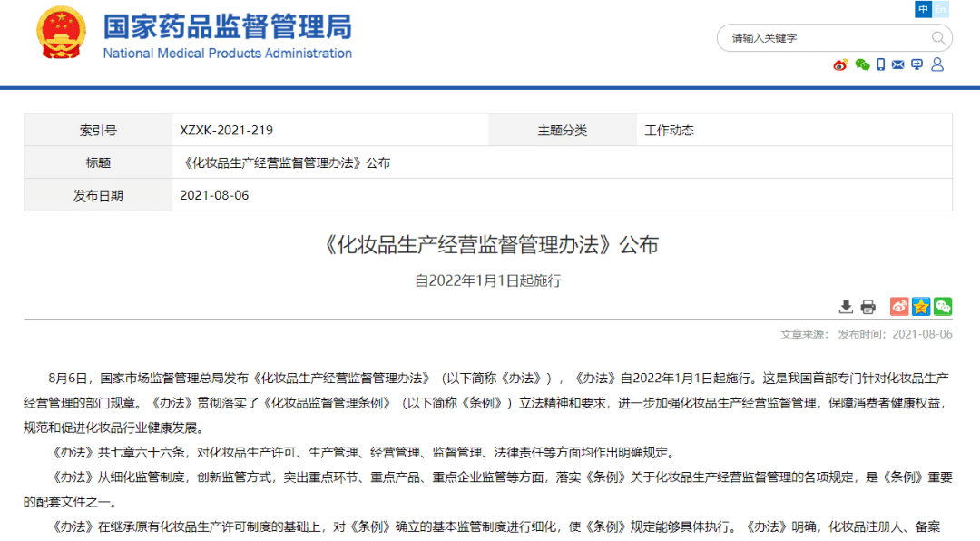Click the monitor screen icon
This screenshot has width=980, height=541.
pyautogui.click(x=916, y=64)
